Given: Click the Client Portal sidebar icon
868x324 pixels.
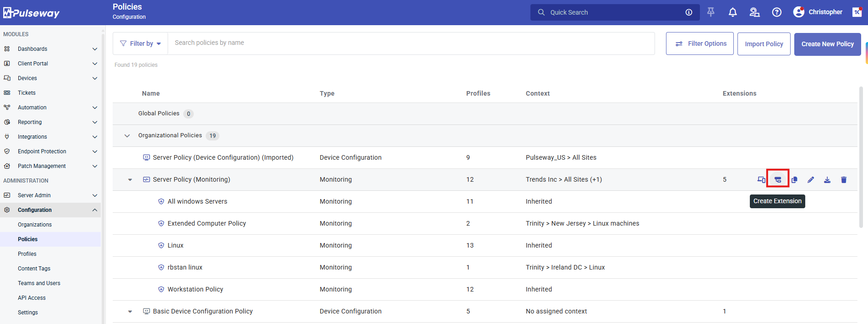Looking at the screenshot, I should pos(7,64).
